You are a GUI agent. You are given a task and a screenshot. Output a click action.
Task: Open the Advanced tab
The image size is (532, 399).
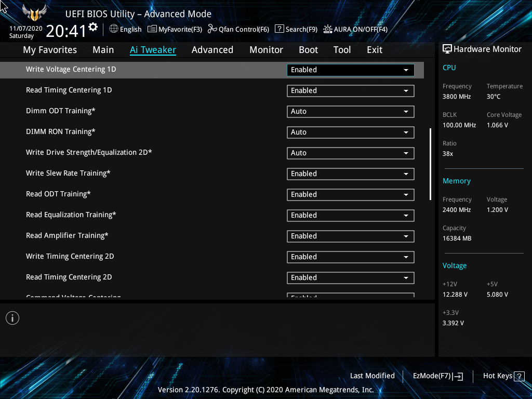pos(212,49)
